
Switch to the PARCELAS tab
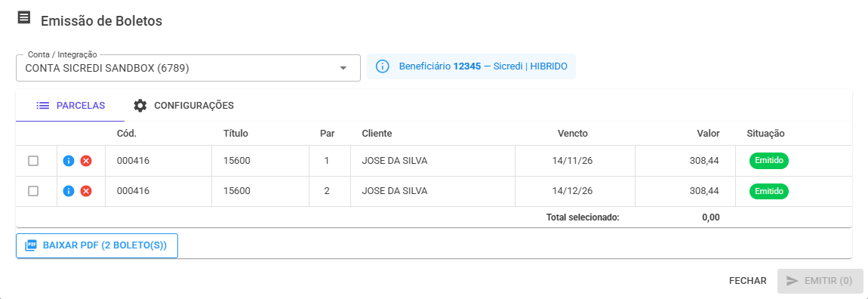70,105
